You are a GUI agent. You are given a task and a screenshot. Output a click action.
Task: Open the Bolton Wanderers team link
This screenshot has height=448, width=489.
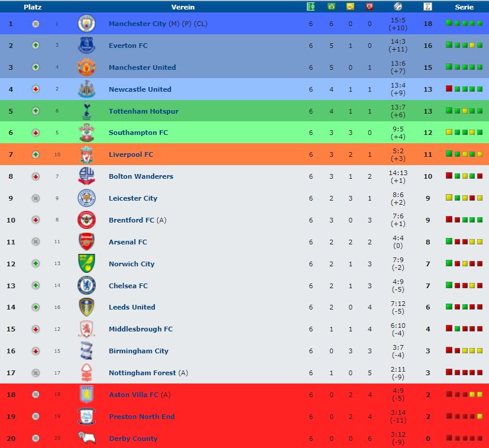(141, 176)
